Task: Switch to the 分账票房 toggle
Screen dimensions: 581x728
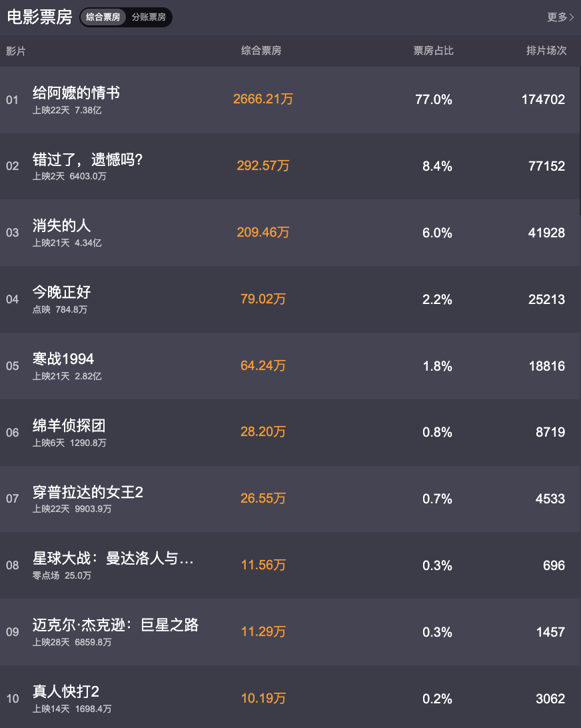Action: [x=149, y=17]
